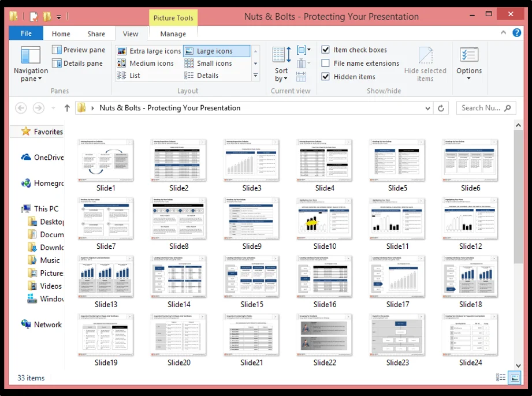This screenshot has height=396, width=532.
Task: Open the Navigation pane dropdown button
Action: point(31,65)
